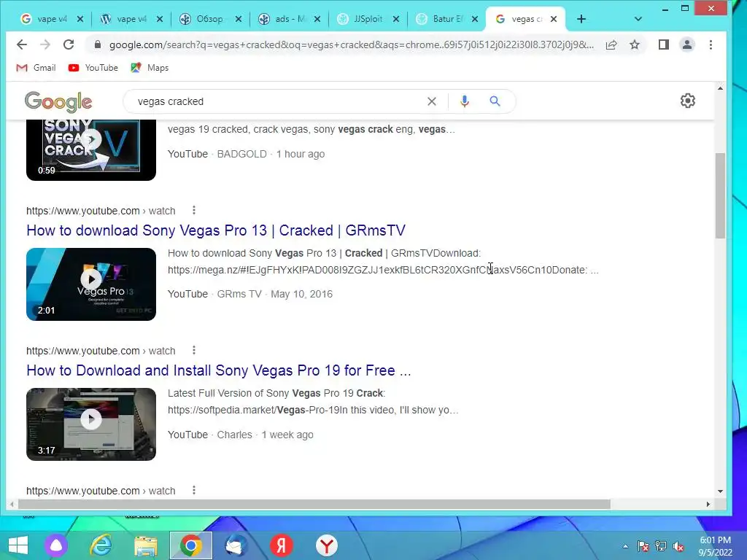747x560 pixels.
Task: Open the taskbar clock showing 6:01 PM
Action: tap(715, 546)
